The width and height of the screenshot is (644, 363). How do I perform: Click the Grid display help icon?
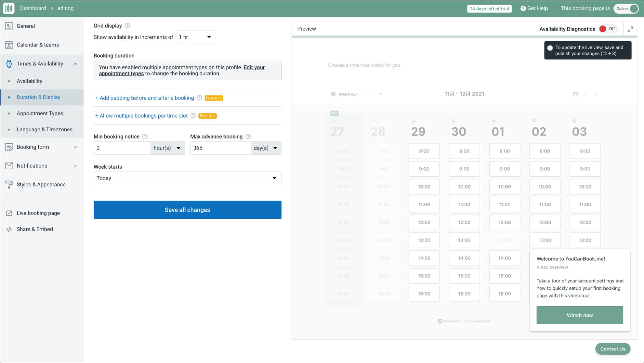(127, 25)
